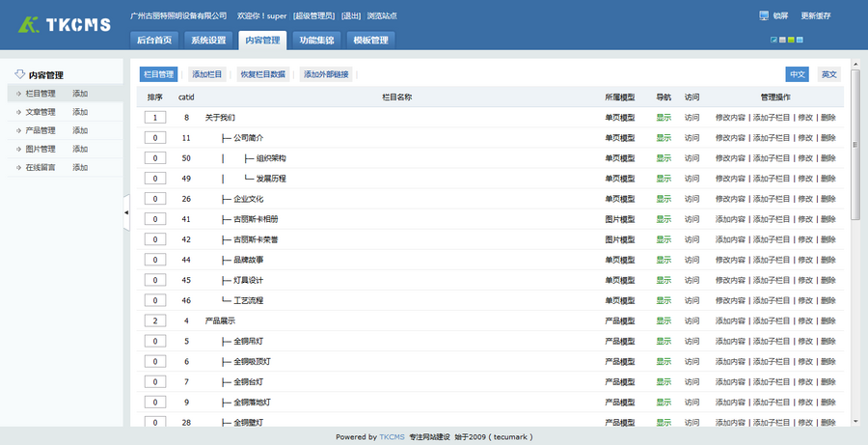Click the lock screen monitor icon
The width and height of the screenshot is (868, 445).
764,15
